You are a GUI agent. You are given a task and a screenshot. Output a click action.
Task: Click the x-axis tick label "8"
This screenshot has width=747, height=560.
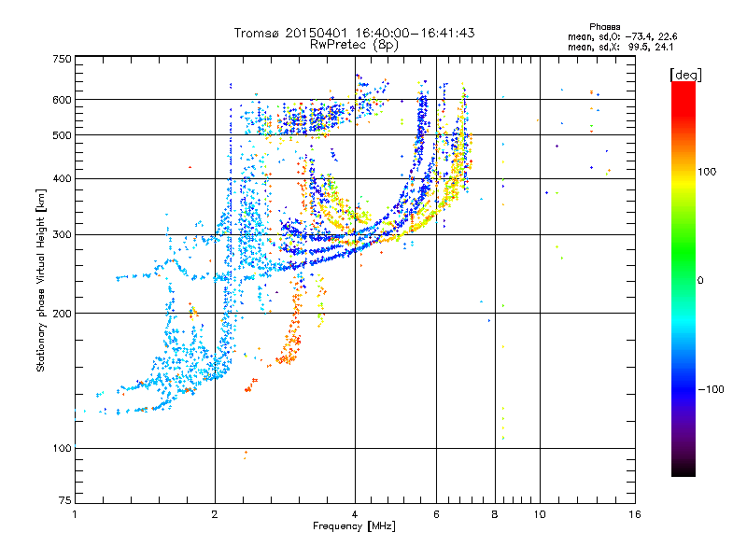(x=495, y=514)
